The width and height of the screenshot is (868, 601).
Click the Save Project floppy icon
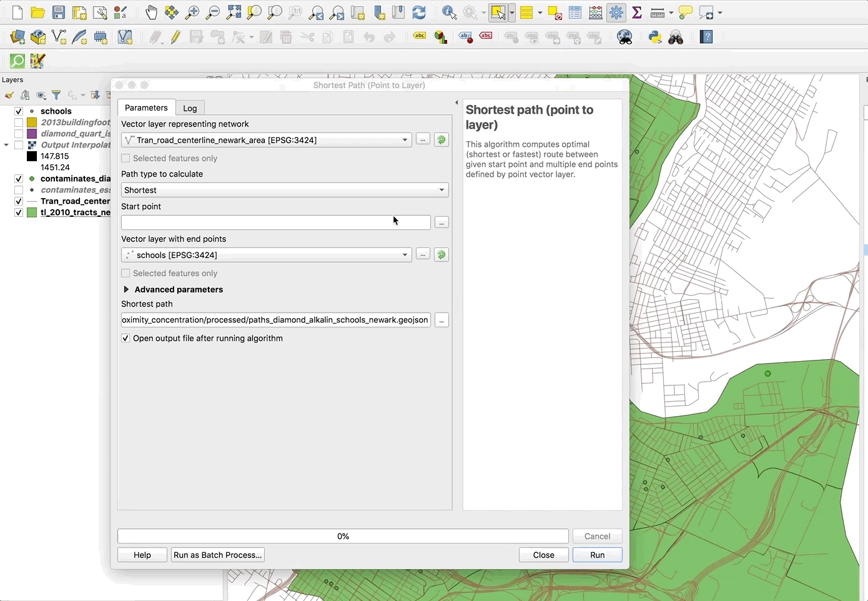58,12
